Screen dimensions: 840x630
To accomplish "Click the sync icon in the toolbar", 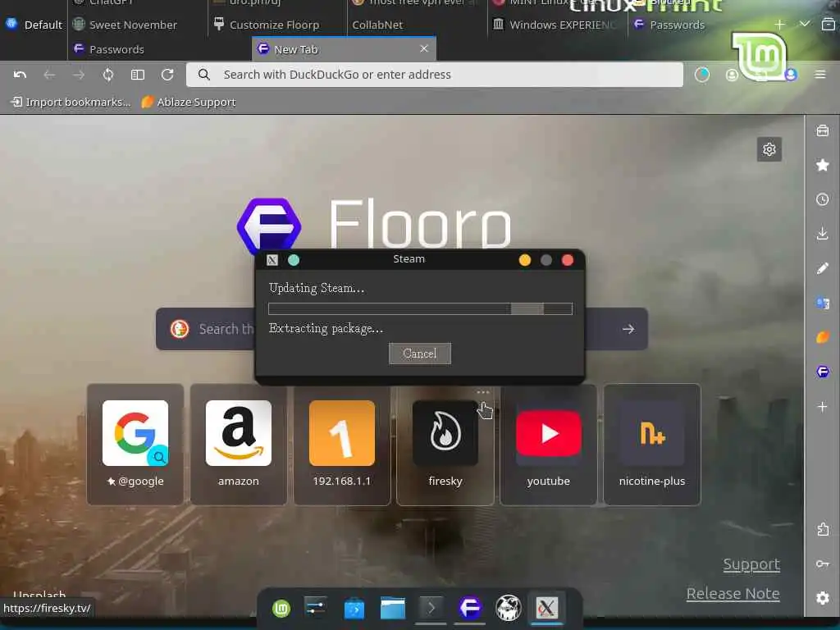I will 108,75.
